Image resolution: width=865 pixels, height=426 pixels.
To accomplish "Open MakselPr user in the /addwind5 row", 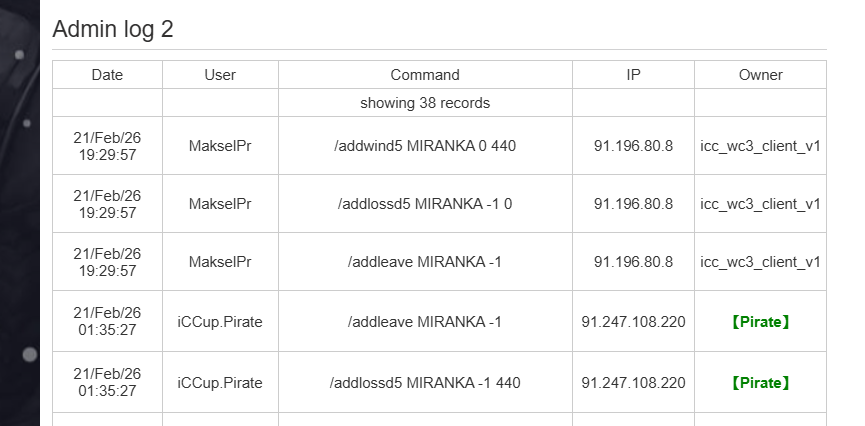I will (x=220, y=146).
